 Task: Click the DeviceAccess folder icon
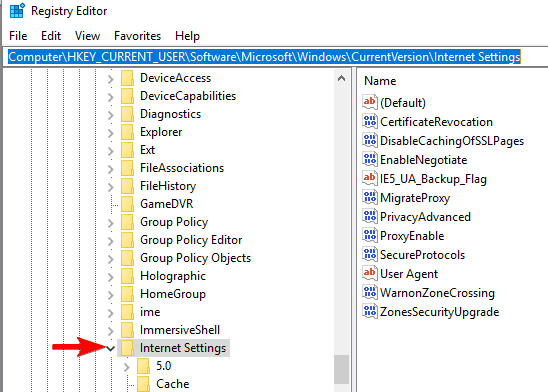point(128,78)
